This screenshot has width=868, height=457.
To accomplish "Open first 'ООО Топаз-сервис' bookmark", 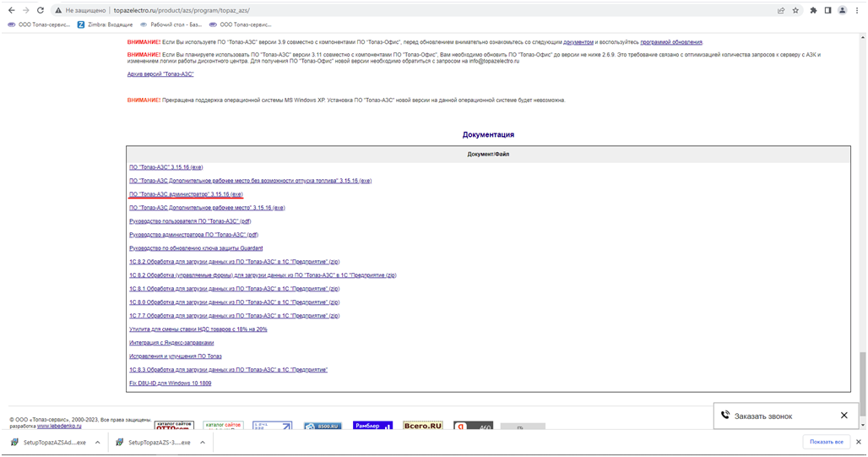I will (x=39, y=24).
